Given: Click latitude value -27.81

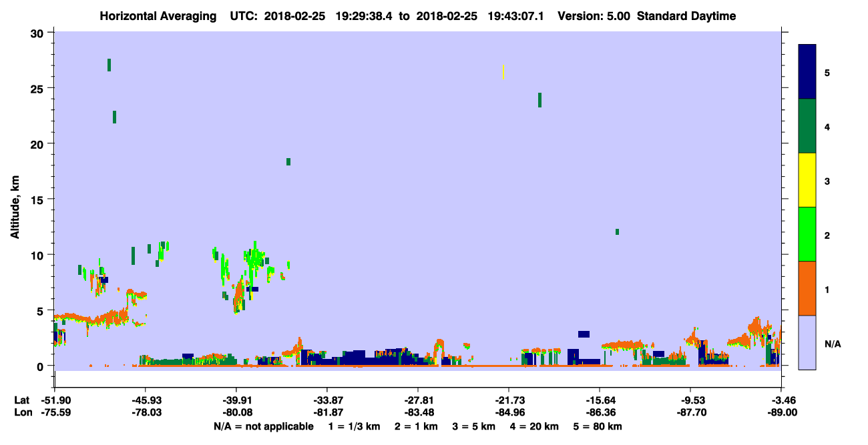Looking at the screenshot, I should coord(418,400).
